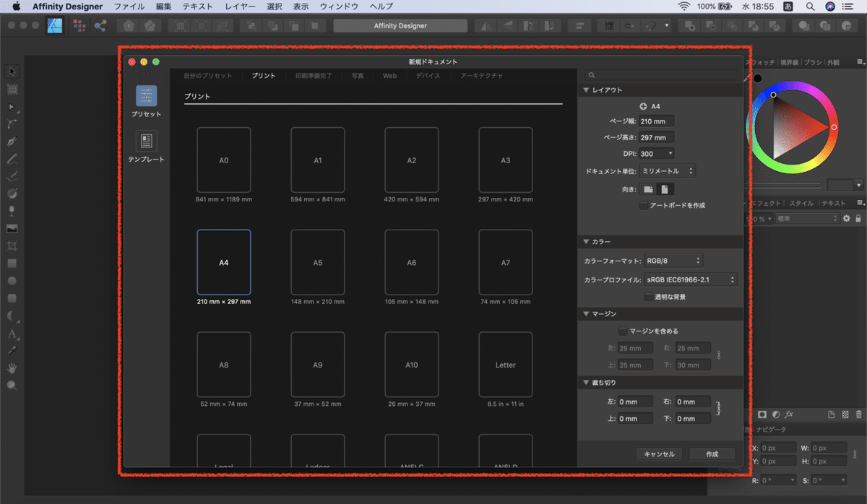
Task: Click the opacity slider below color wheel
Action: click(783, 185)
